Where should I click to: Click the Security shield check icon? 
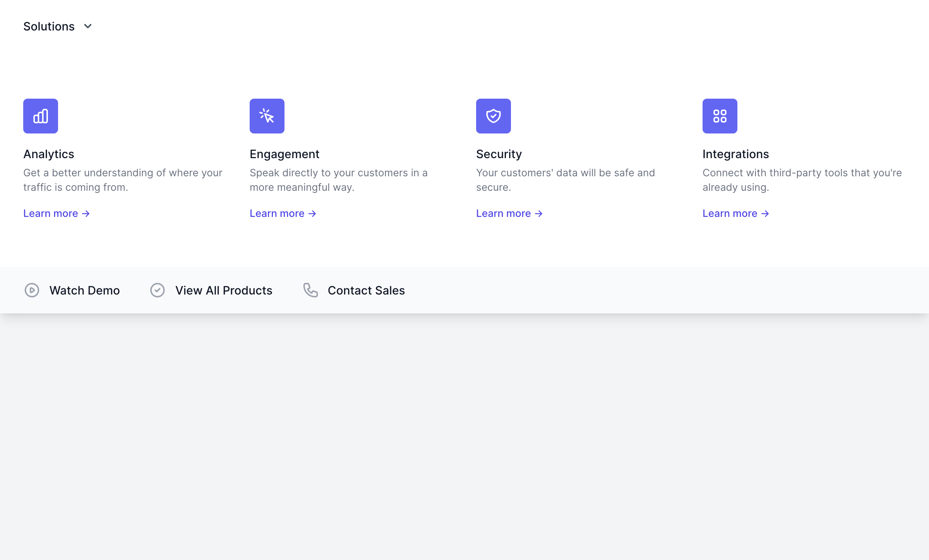[x=493, y=116]
